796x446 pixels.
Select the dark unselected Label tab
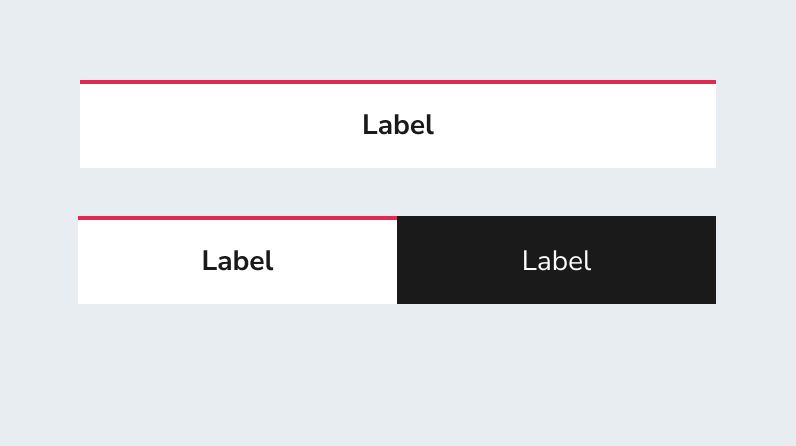click(556, 260)
